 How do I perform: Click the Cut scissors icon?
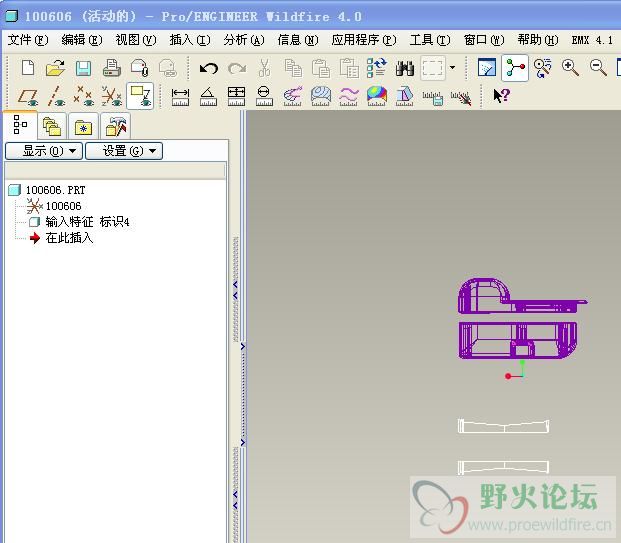click(x=264, y=68)
